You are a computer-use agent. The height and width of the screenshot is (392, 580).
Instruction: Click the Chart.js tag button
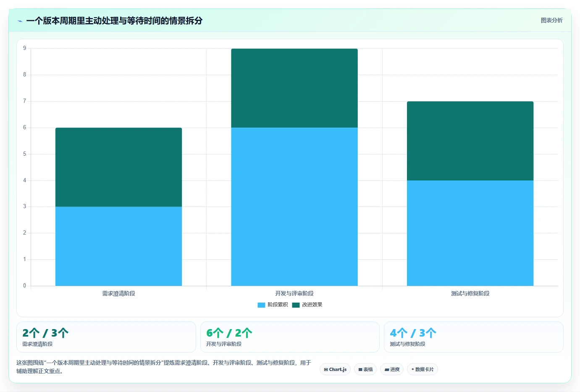[x=335, y=369]
